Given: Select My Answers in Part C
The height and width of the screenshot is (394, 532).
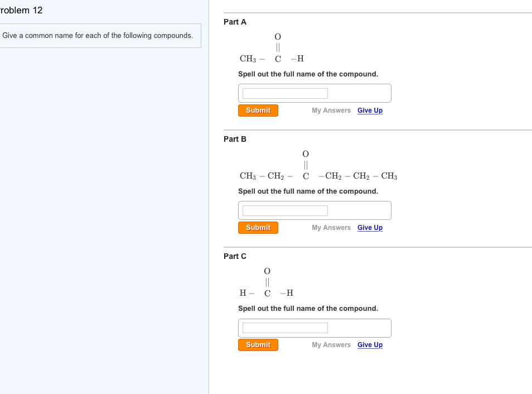Looking at the screenshot, I should [331, 344].
